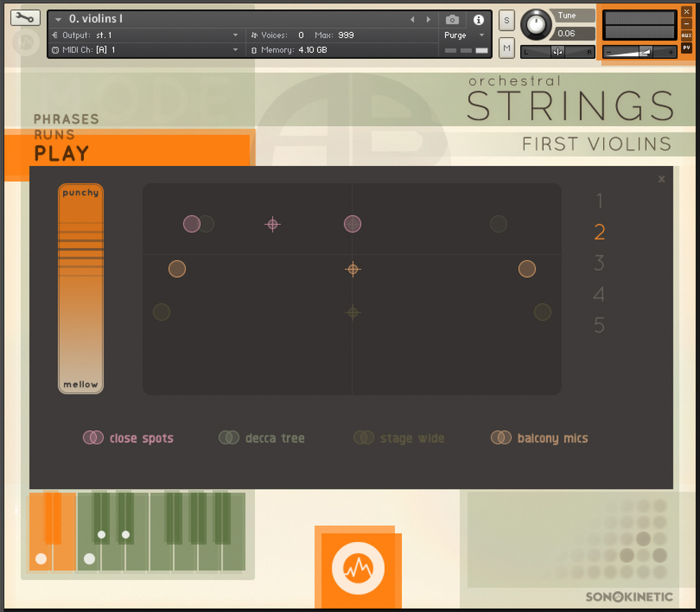The height and width of the screenshot is (612, 700).
Task: Click the camera snapshot icon
Action: point(452,20)
